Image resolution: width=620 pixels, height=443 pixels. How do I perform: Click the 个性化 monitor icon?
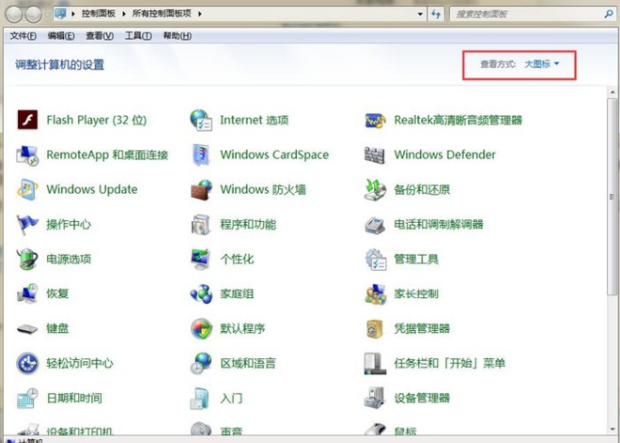coord(201,259)
